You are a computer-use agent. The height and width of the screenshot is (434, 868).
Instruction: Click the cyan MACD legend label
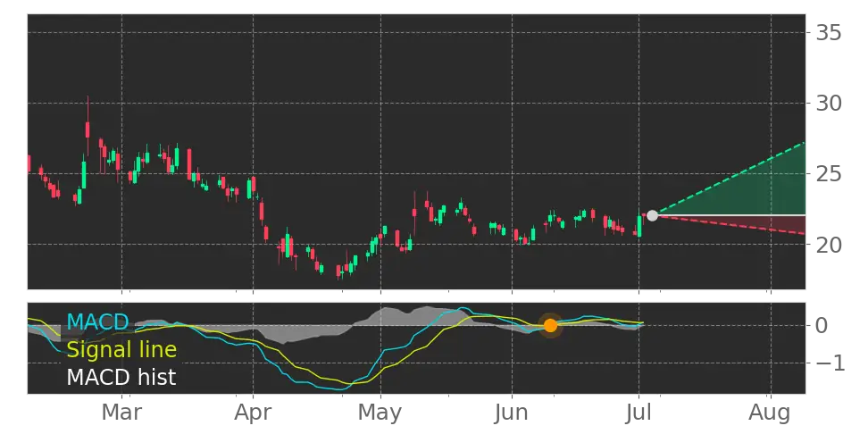click(97, 321)
